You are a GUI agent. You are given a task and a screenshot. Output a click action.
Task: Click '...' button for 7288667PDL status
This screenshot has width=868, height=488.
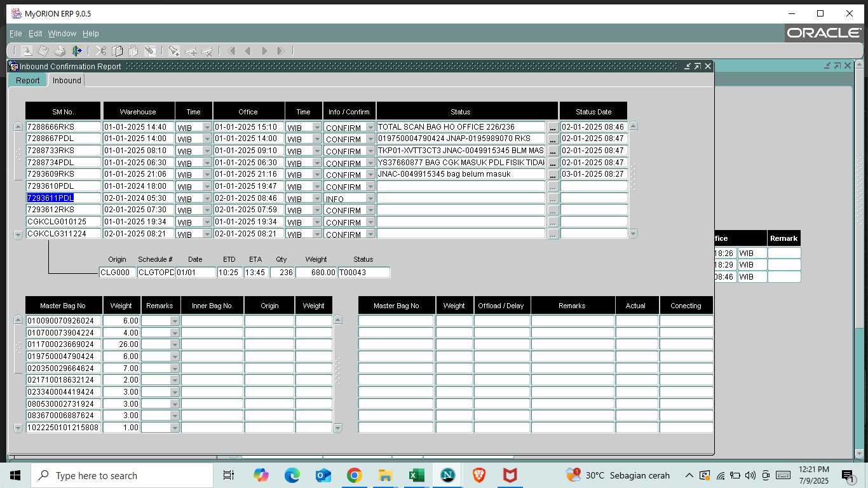tap(553, 139)
